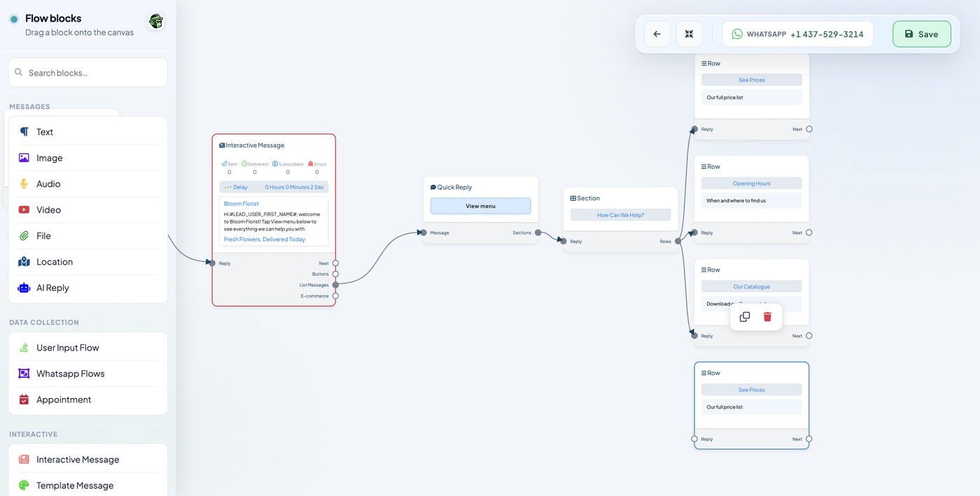Screen dimensions: 980x496
Task: Click the Buttons output port
Action: 335,274
